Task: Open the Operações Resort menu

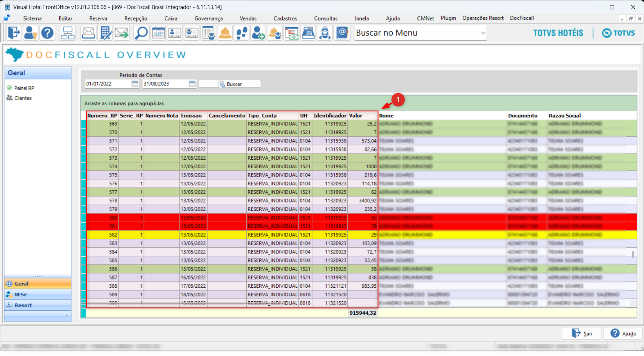Action: tap(483, 18)
